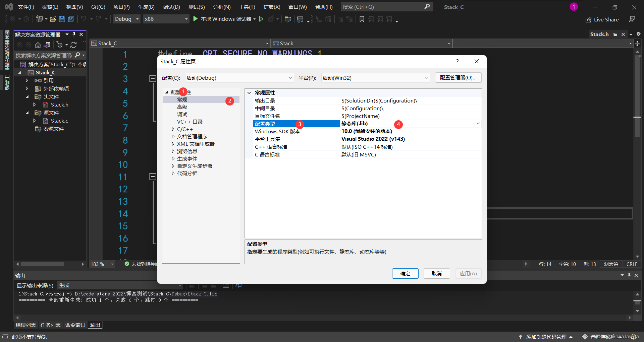Click 添加到源代码管理 in status bar
Viewport: 644px width, 342px height.
(x=546, y=337)
